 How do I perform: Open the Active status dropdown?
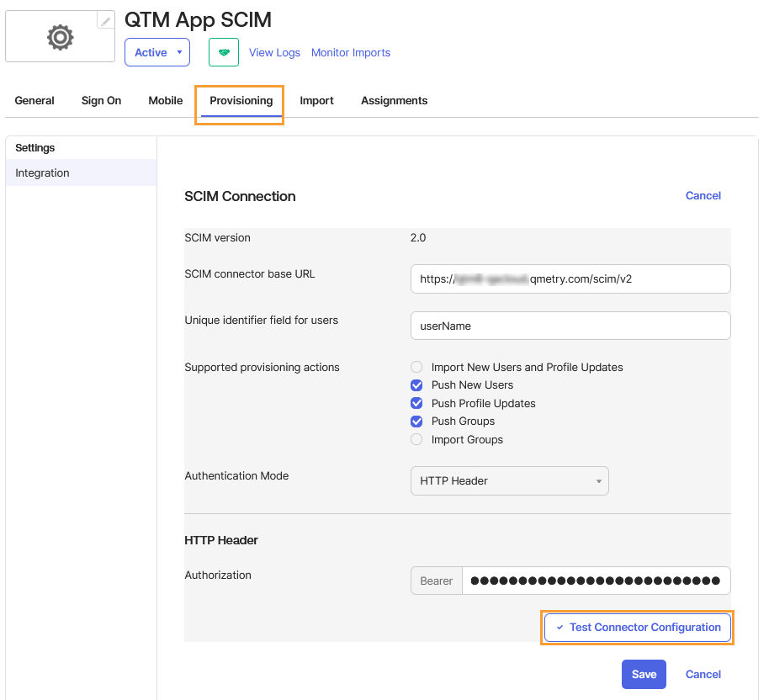tap(156, 52)
